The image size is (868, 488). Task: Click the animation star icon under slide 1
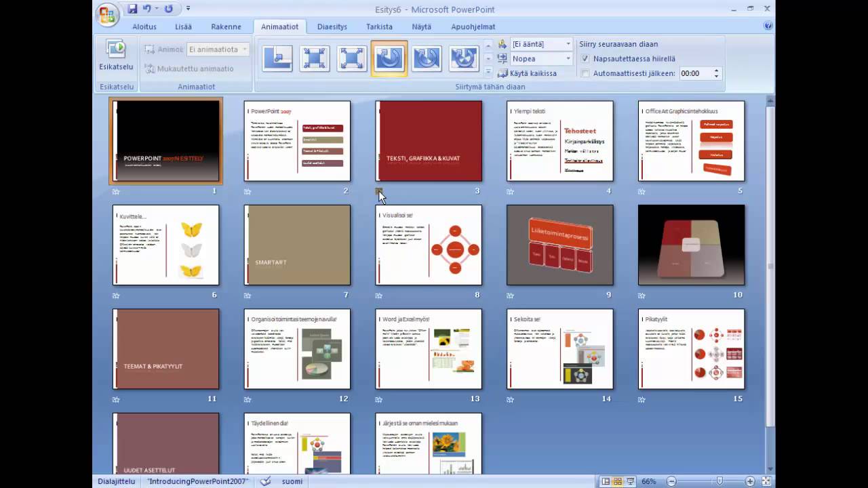click(x=116, y=192)
